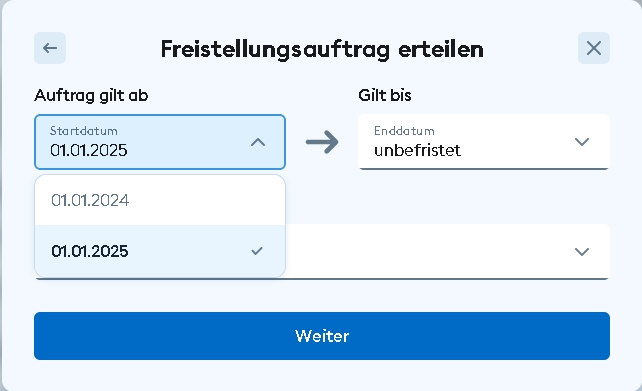This screenshot has height=391, width=642.
Task: Collapse the Startdatum list via its up chevron
Action: click(258, 142)
